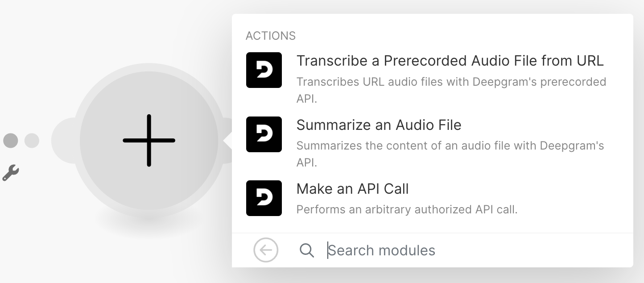The image size is (644, 283).
Task: Click description 'Summarizes the content of an audio file'
Action: (450, 146)
